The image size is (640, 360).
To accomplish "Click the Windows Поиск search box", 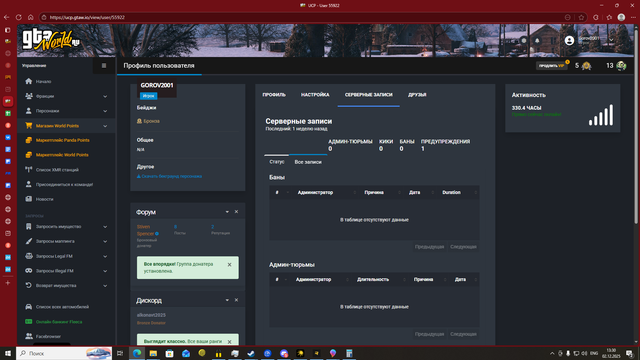I will pyautogui.click(x=64, y=353).
